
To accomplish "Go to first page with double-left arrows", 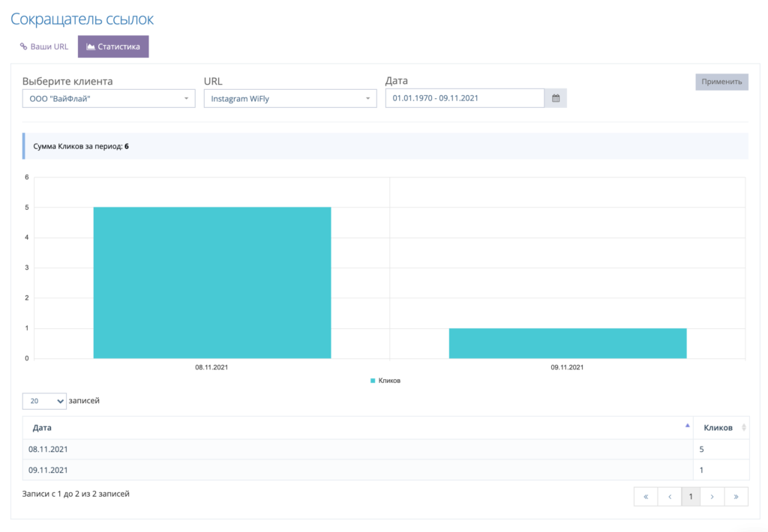I will tap(646, 497).
